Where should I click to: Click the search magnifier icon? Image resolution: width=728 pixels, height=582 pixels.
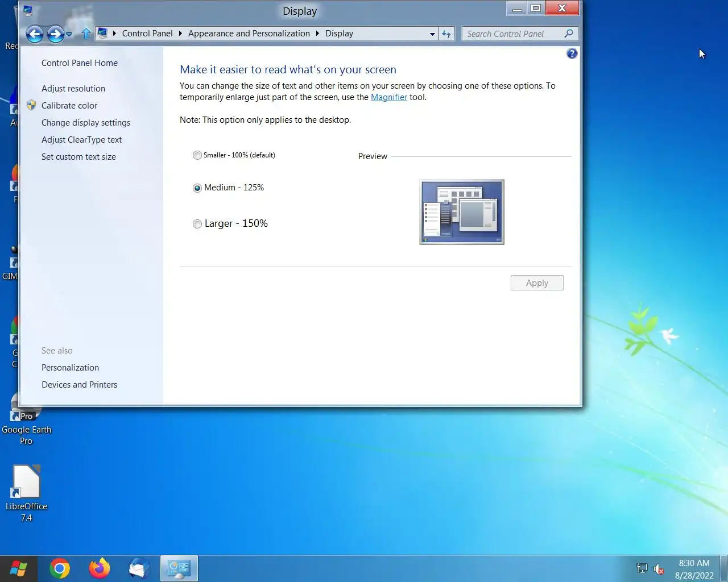pos(569,34)
